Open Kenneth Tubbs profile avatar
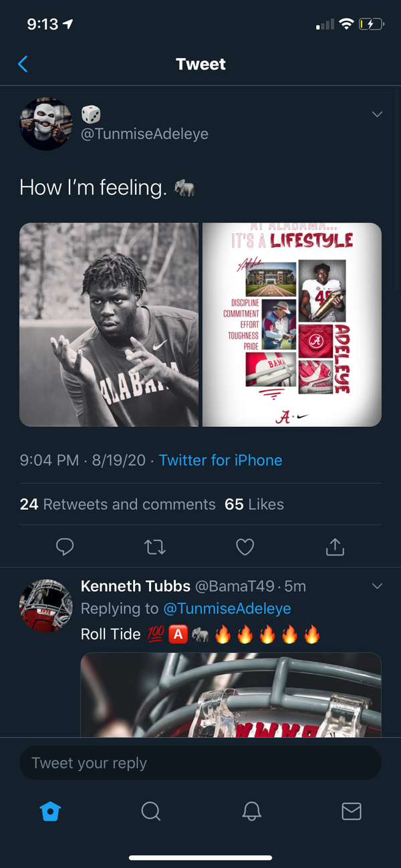Screen dimensions: 401x868 (x=46, y=605)
